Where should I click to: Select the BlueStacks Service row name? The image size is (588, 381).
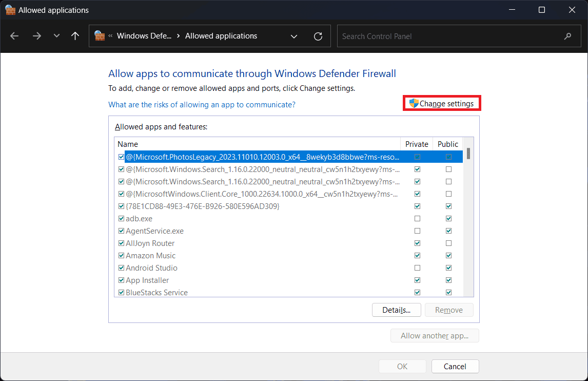[x=157, y=292]
